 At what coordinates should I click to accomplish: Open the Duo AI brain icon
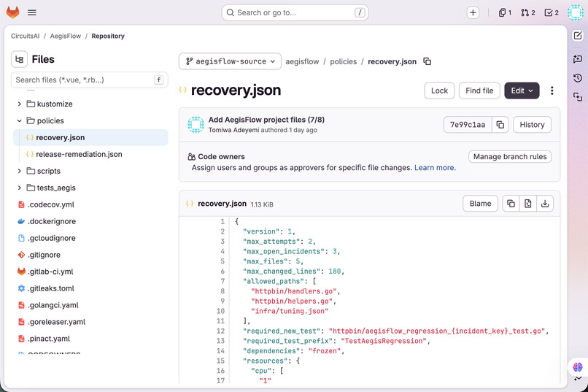(x=578, y=366)
